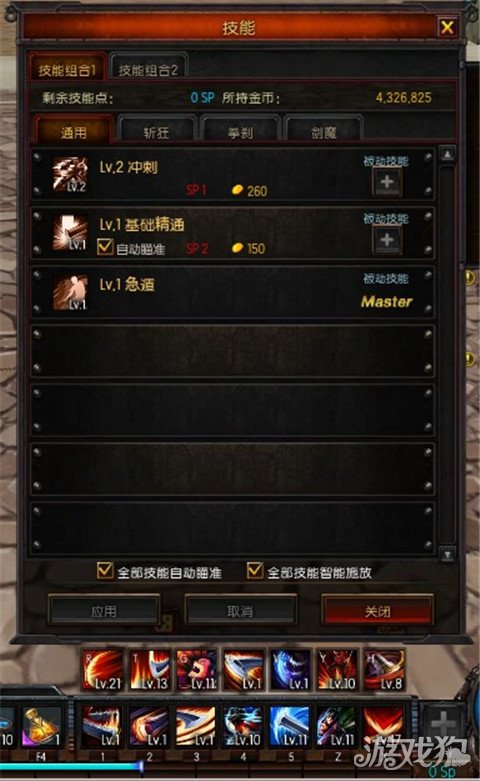The image size is (480, 781).
Task: Click the Lv.13 skill in T slot
Action: coord(149,669)
